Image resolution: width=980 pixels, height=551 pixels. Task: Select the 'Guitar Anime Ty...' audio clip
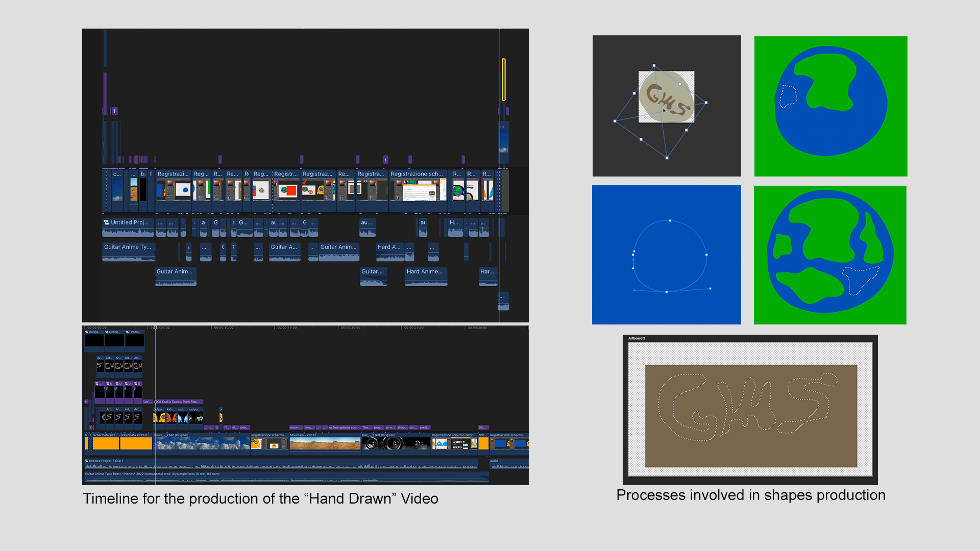[x=129, y=252]
